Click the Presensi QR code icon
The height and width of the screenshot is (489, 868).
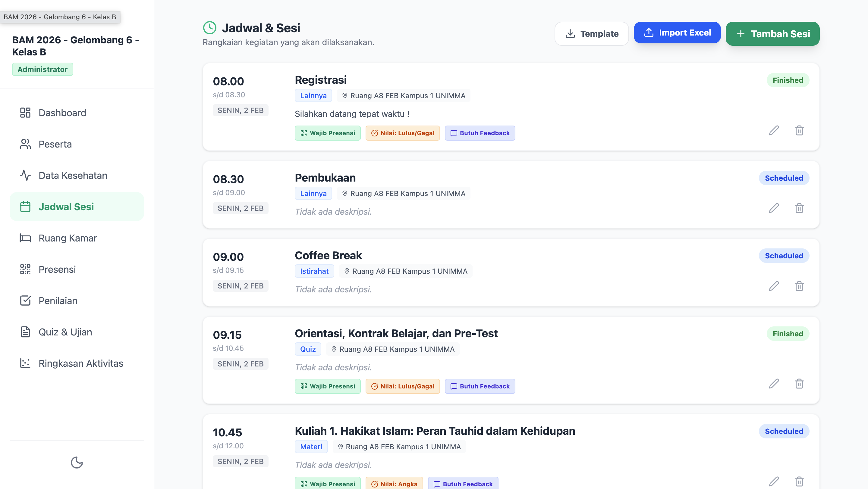click(25, 269)
